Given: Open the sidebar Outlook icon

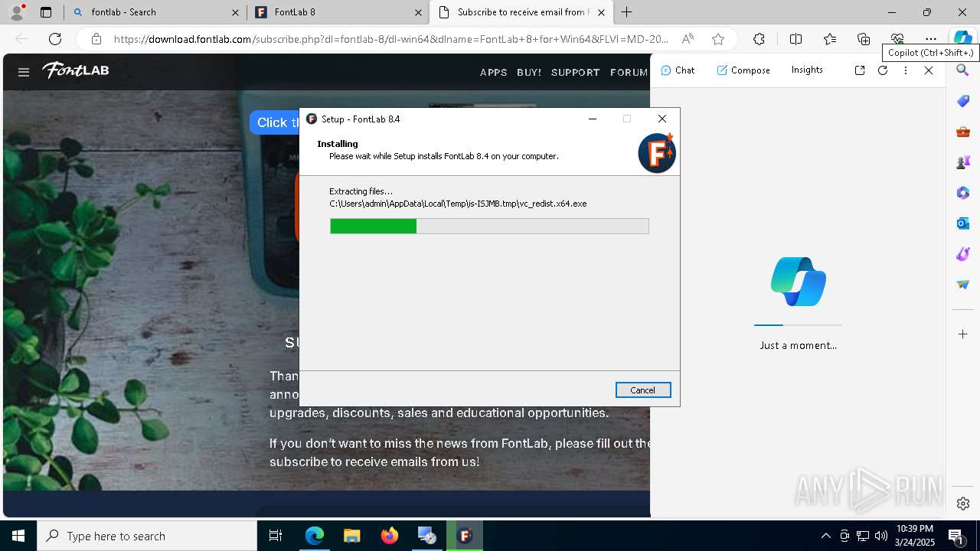Looking at the screenshot, I should 963,223.
